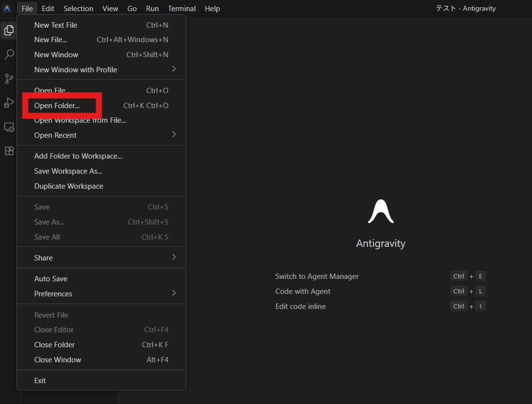
Task: Click the Ctrl key badge beside Edit code inline
Action: coord(458,306)
